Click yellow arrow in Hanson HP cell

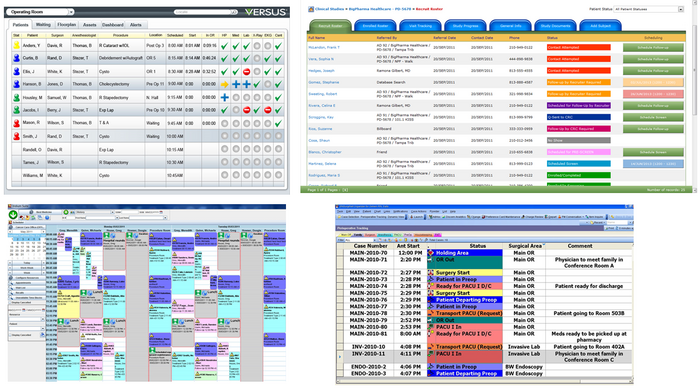pyautogui.click(x=225, y=84)
